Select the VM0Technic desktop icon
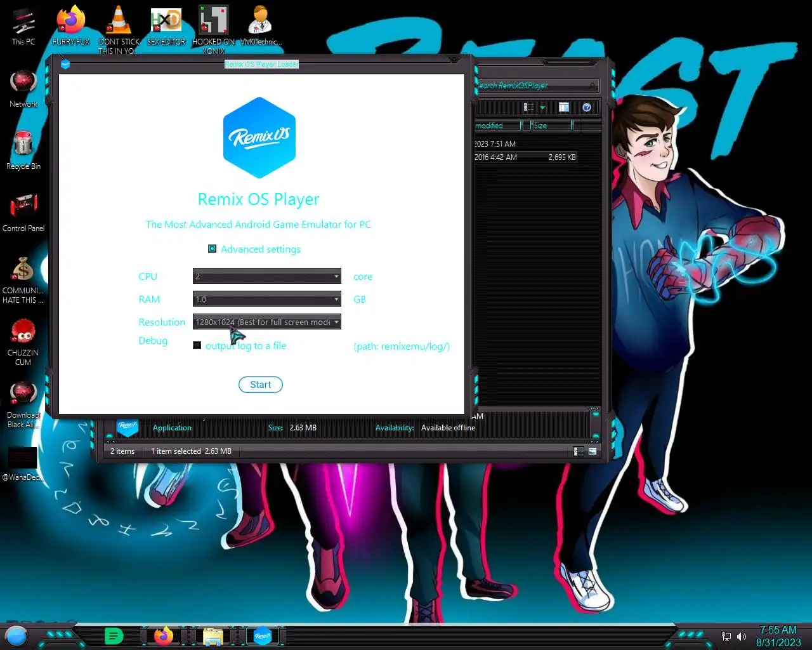The image size is (812, 650). [x=261, y=26]
